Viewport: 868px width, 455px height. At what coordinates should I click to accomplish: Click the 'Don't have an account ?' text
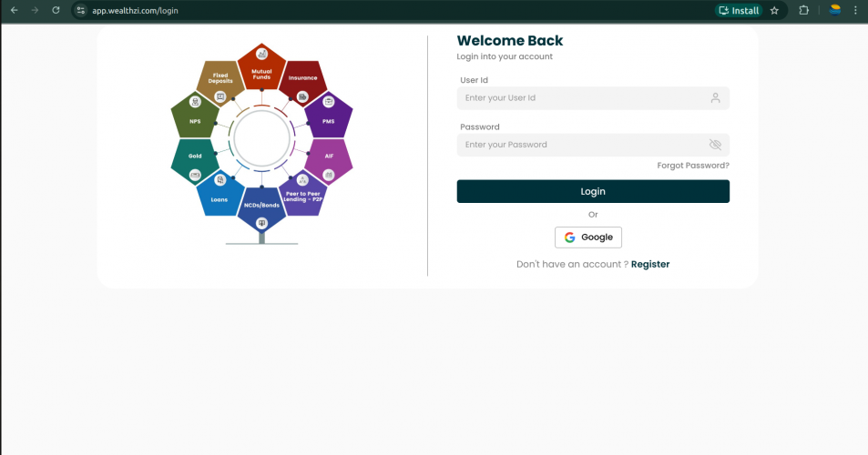(x=572, y=264)
